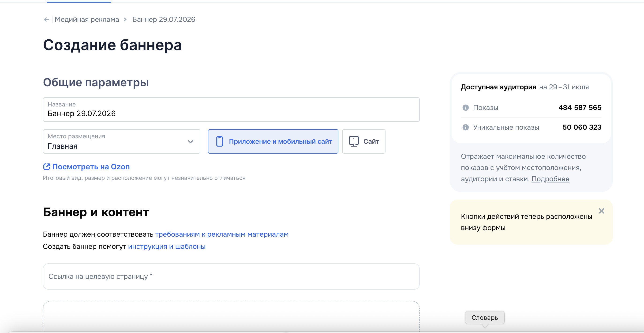
Task: Focus the Название input field
Action: coord(231,110)
